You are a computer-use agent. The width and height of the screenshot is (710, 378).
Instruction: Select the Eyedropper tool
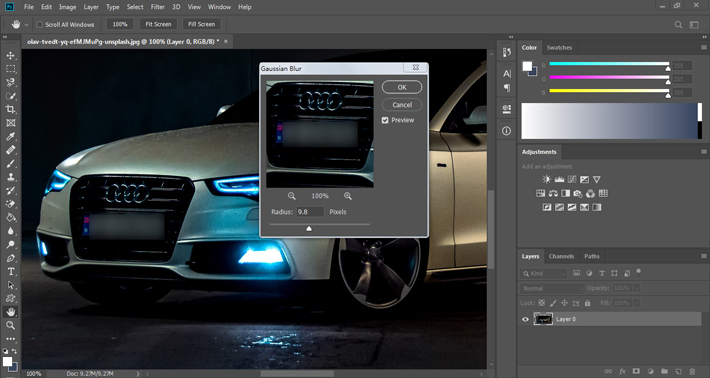(10, 136)
